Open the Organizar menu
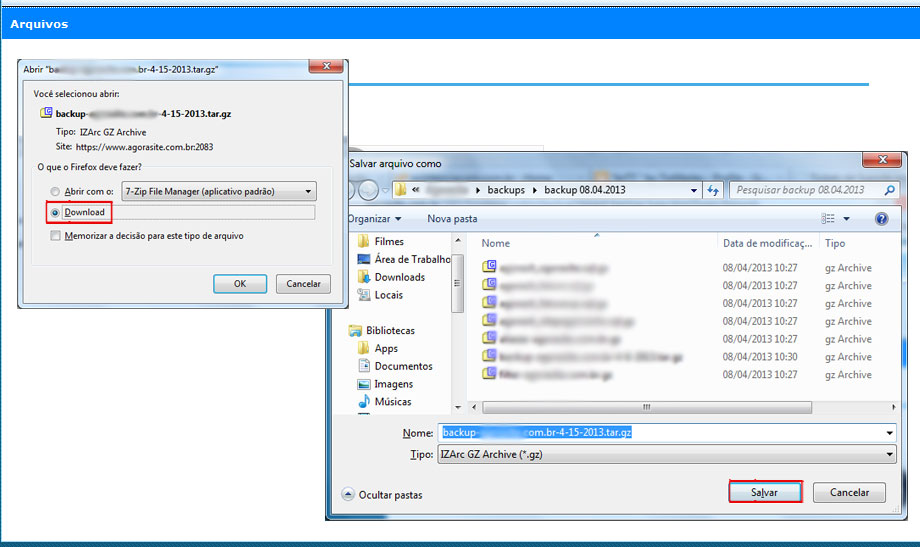Screen dimensions: 920x547 (x=374, y=218)
